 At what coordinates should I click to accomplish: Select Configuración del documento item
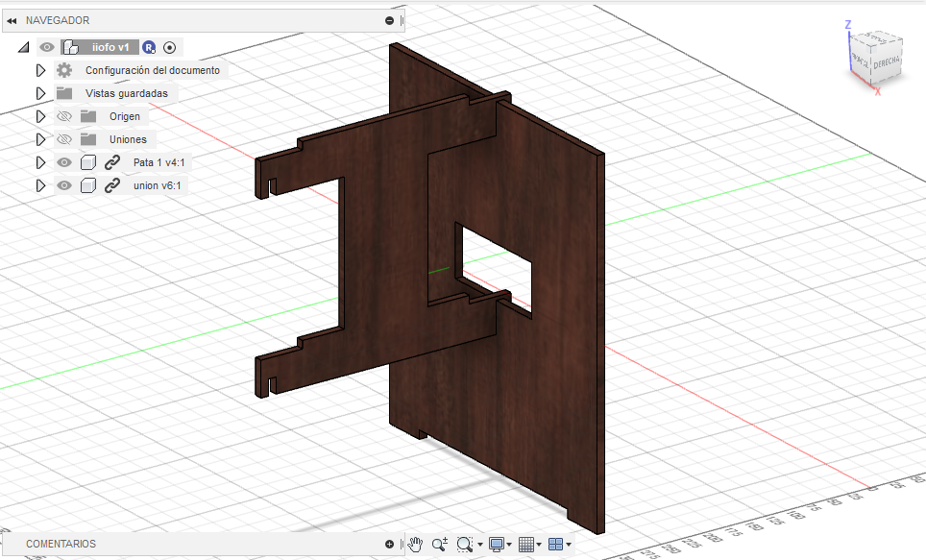pos(153,70)
